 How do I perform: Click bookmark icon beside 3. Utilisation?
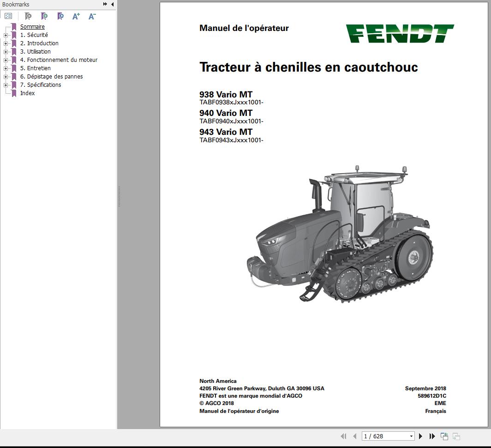[14, 52]
